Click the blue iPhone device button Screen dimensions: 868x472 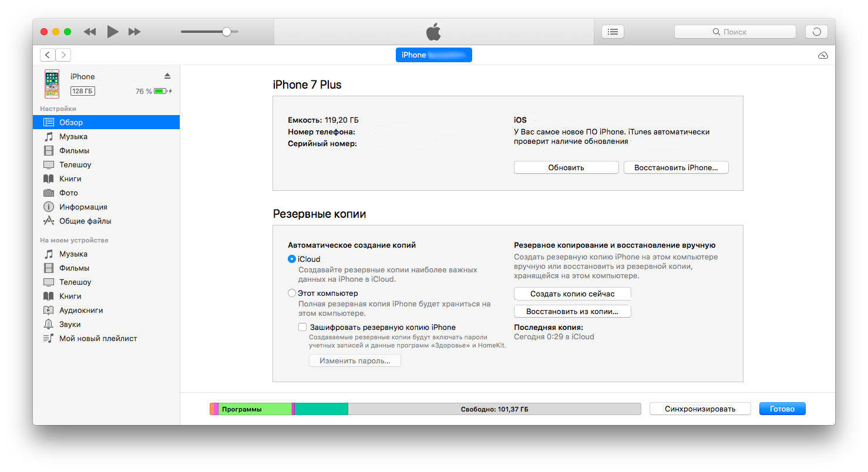tap(434, 55)
